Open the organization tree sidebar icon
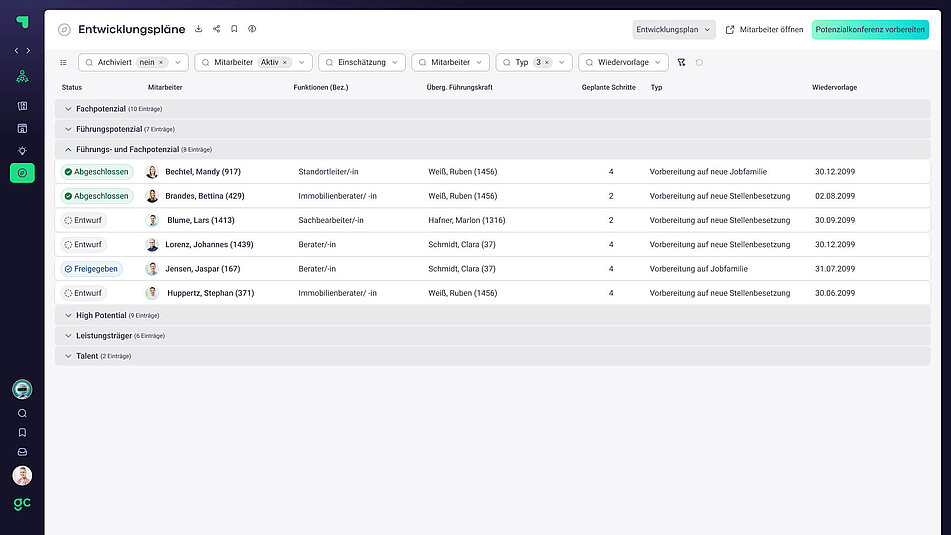The height and width of the screenshot is (535, 951). click(22, 76)
